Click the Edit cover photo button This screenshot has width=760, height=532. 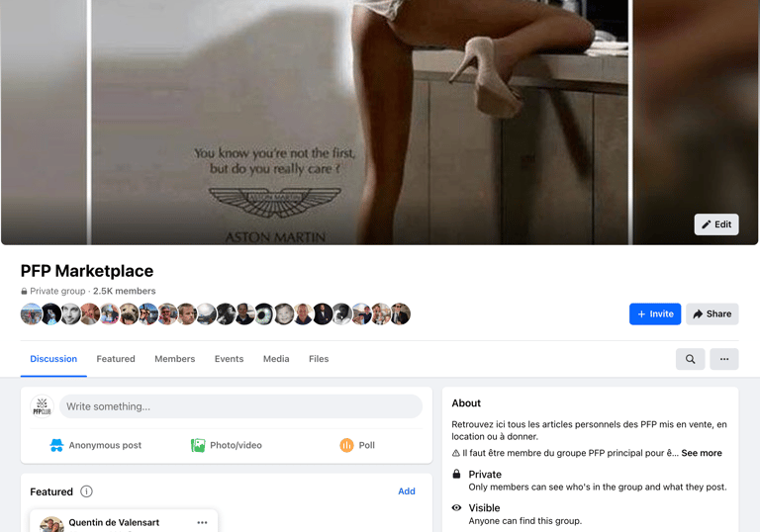716,224
